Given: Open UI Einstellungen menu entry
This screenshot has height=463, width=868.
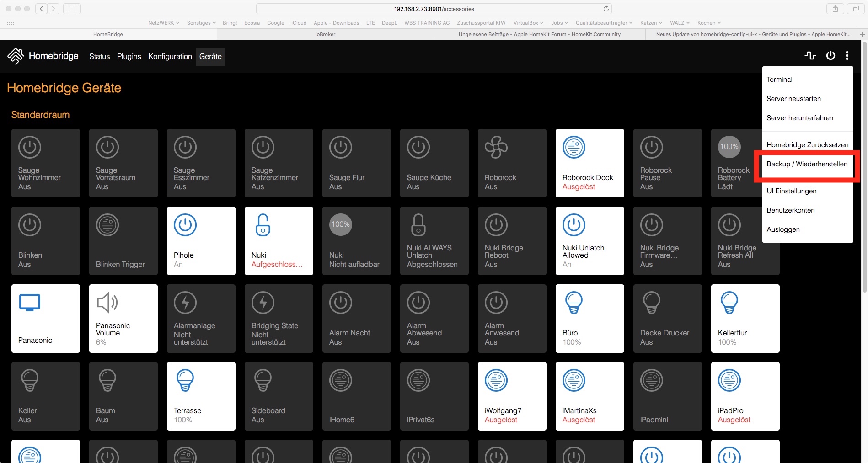Looking at the screenshot, I should tap(808, 191).
